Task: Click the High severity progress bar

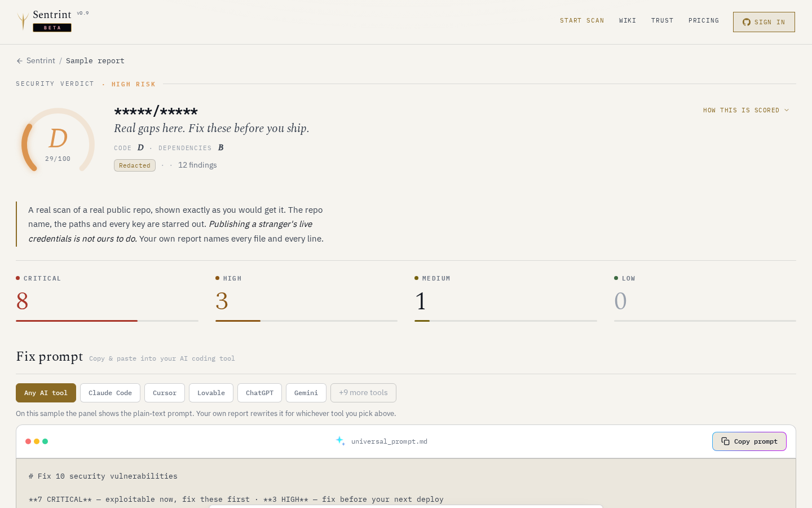Action: 306,321
